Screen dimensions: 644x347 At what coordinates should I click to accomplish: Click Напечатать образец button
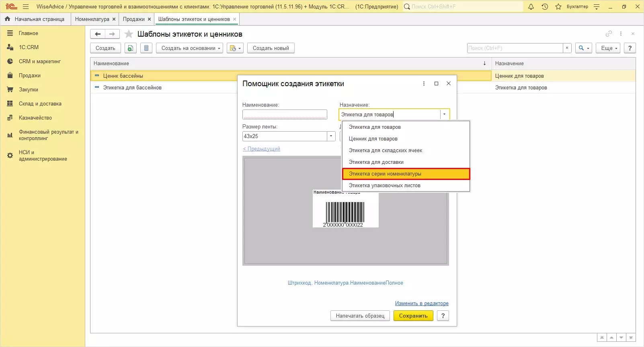(x=360, y=316)
